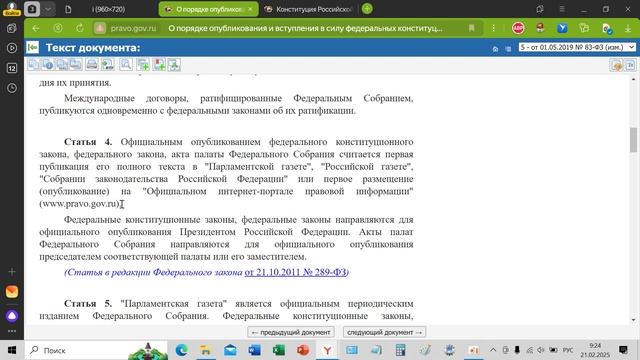Expand the tab list dropdown chevron
The image size is (640, 360).
click(x=48, y=9)
